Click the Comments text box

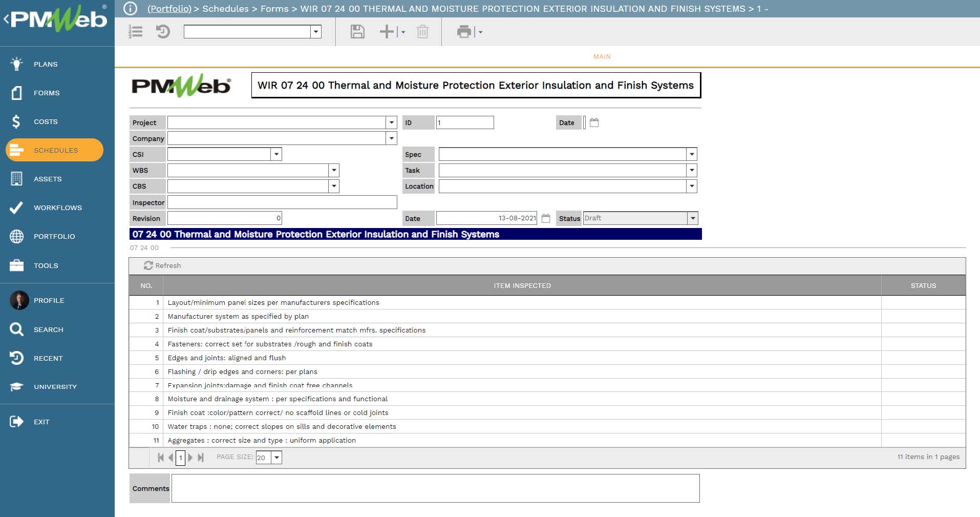pos(435,488)
